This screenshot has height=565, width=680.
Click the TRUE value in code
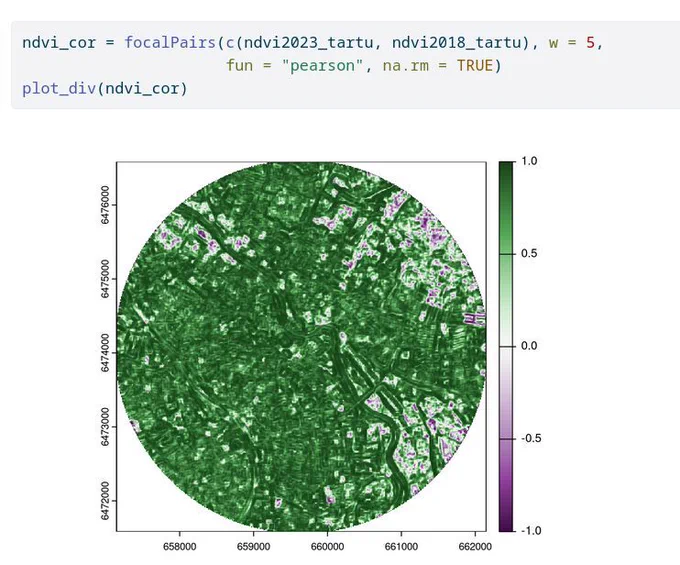point(475,66)
